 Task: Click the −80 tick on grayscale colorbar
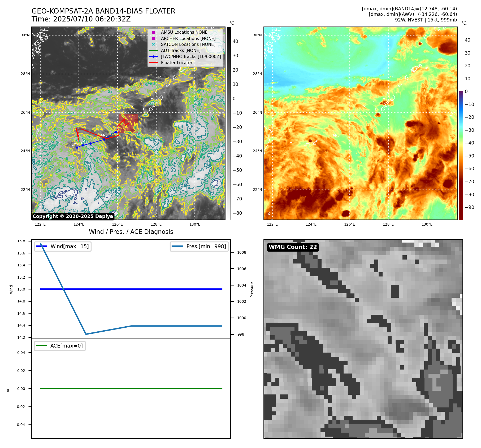point(237,213)
